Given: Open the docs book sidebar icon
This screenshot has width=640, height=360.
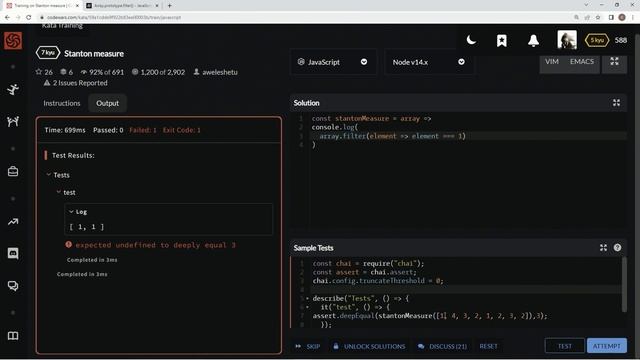Looking at the screenshot, I should [13, 336].
